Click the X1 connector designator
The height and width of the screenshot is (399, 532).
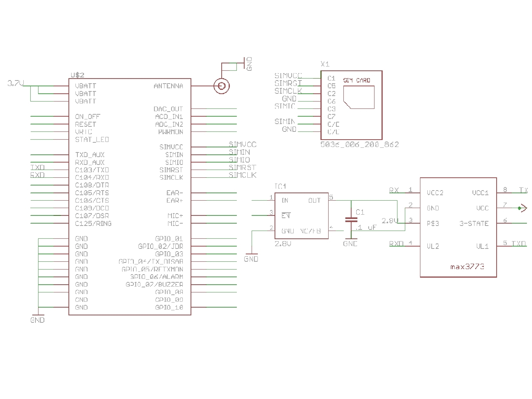(x=325, y=64)
